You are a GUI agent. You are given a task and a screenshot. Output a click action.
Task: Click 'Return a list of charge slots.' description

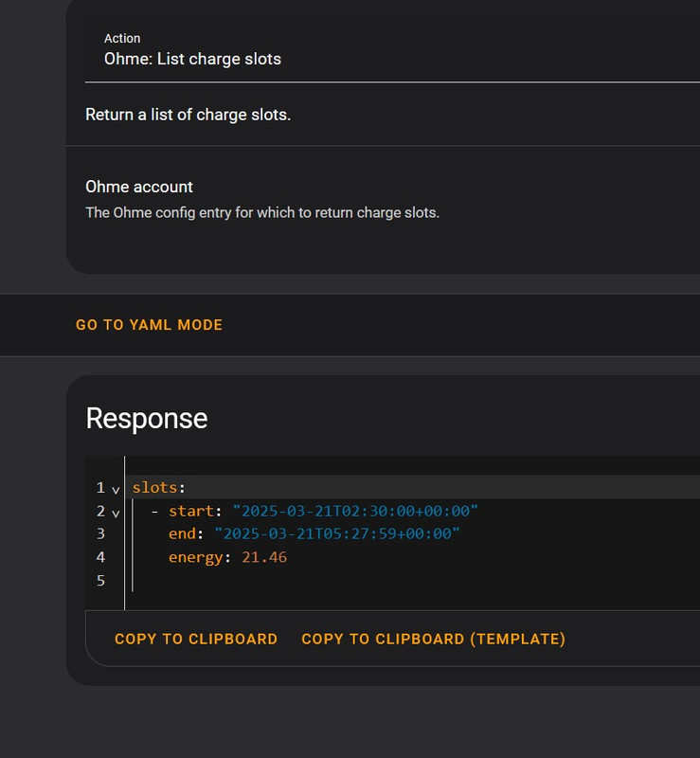tap(188, 115)
